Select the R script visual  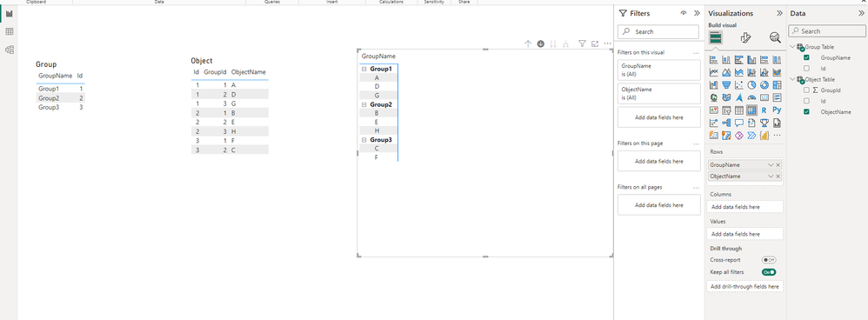(x=764, y=110)
